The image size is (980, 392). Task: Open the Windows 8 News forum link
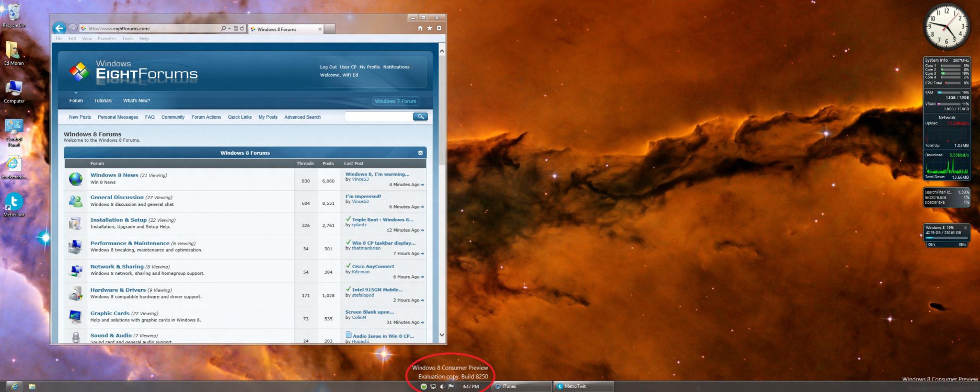tap(114, 175)
